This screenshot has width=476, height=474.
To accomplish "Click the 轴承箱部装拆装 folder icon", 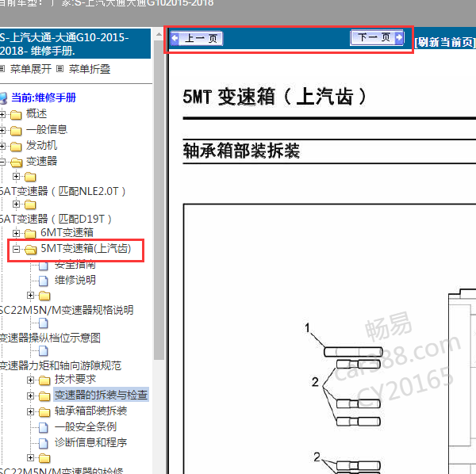I will [44, 412].
